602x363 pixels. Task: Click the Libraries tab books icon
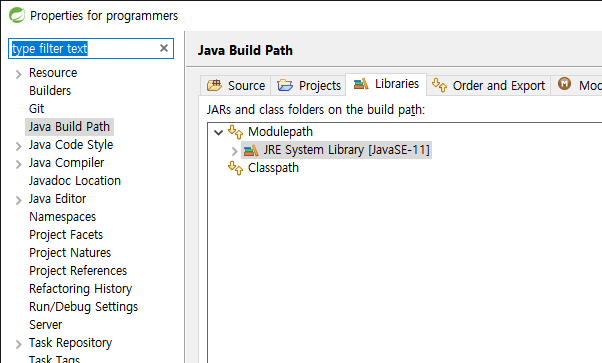tap(361, 83)
